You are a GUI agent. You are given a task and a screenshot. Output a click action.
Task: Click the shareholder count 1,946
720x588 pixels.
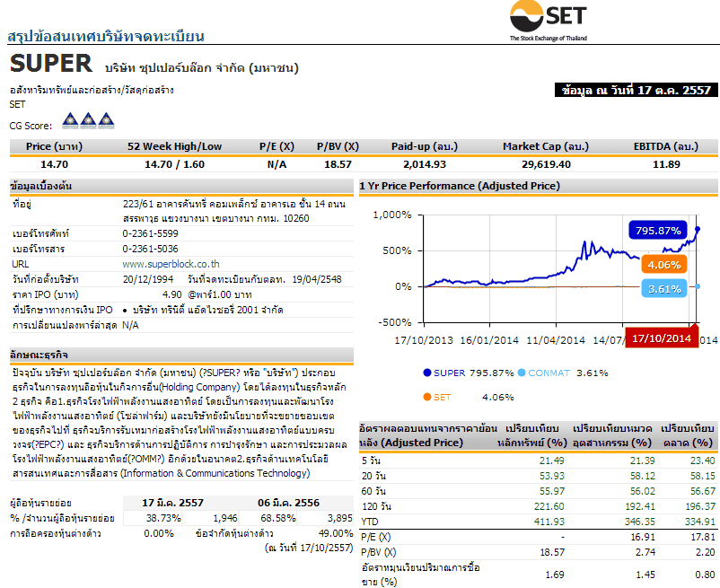(225, 518)
